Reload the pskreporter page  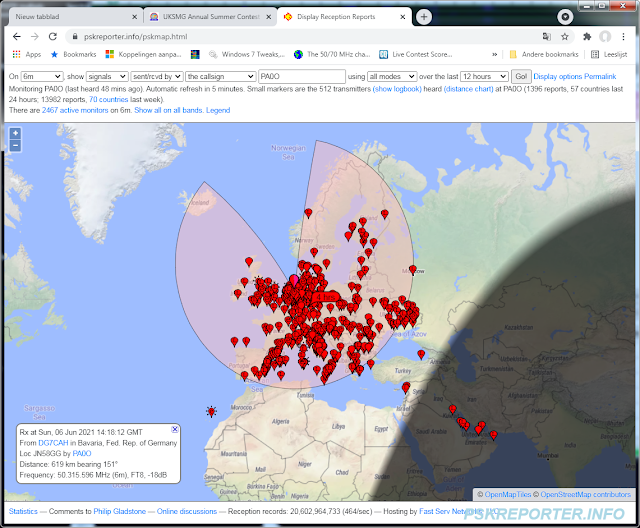tap(53, 36)
